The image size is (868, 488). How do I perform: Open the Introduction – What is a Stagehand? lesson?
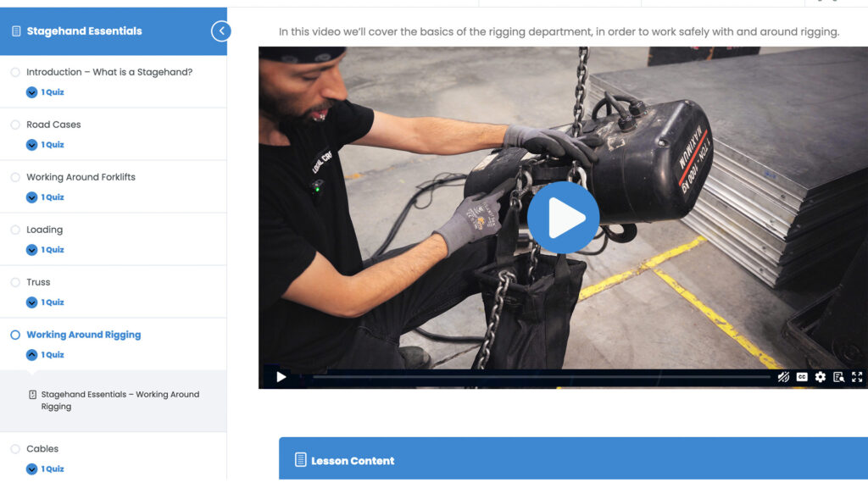(x=109, y=72)
